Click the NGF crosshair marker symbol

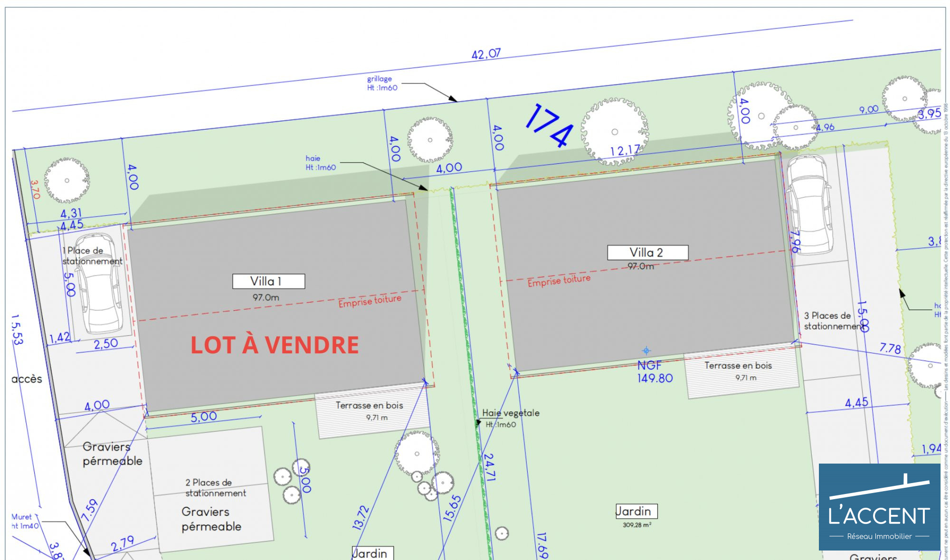tap(646, 351)
